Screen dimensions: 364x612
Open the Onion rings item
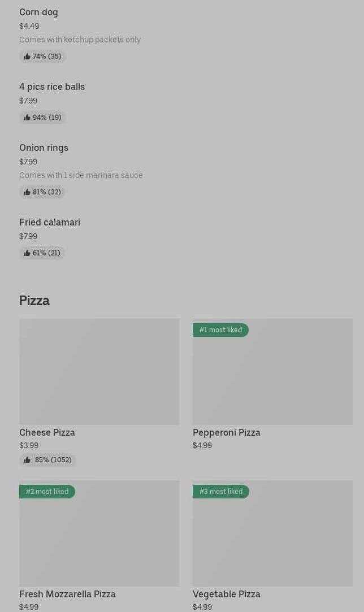(44, 147)
